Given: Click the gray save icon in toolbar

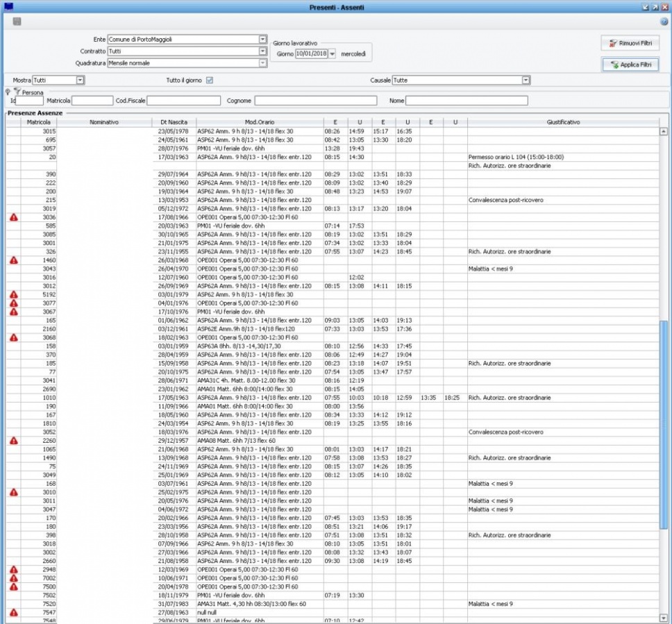Looking at the screenshot, I should 17,21.
